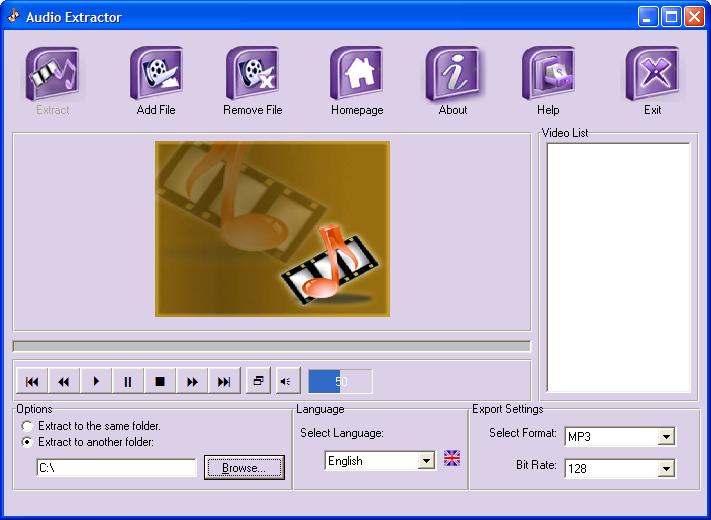Open the Homepage icon
The image size is (711, 520).
pyautogui.click(x=357, y=73)
